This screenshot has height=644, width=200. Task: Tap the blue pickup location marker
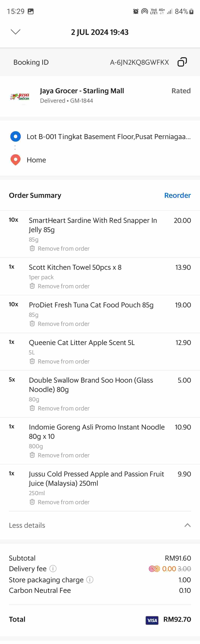(x=16, y=136)
